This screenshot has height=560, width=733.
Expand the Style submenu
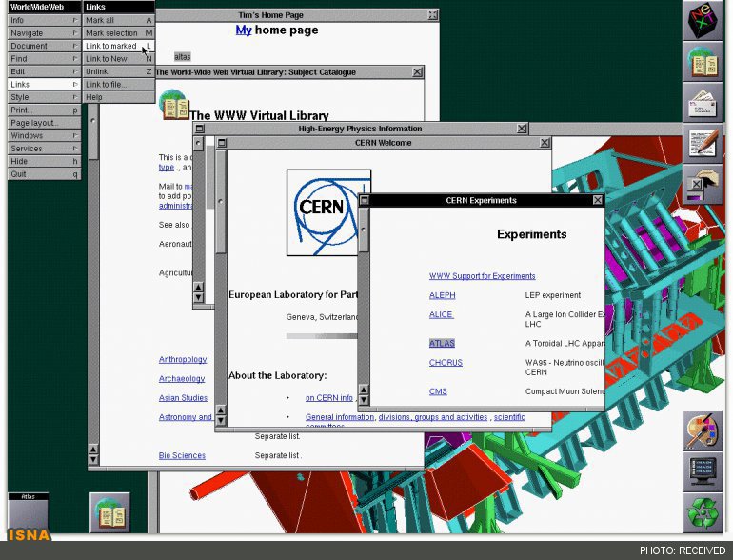click(44, 97)
